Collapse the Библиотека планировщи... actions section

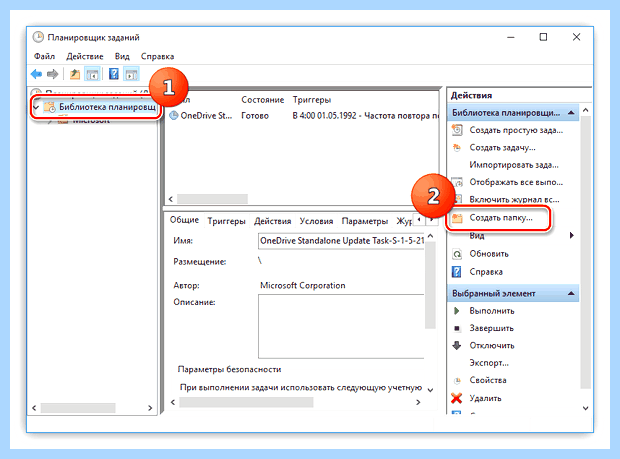(x=571, y=113)
